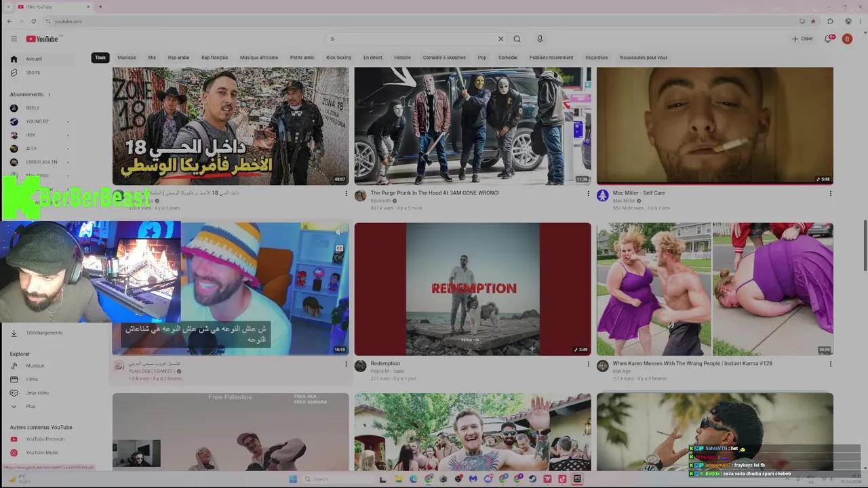Open options menu for Redemption video
This screenshot has width=868, height=488.
pos(588,364)
